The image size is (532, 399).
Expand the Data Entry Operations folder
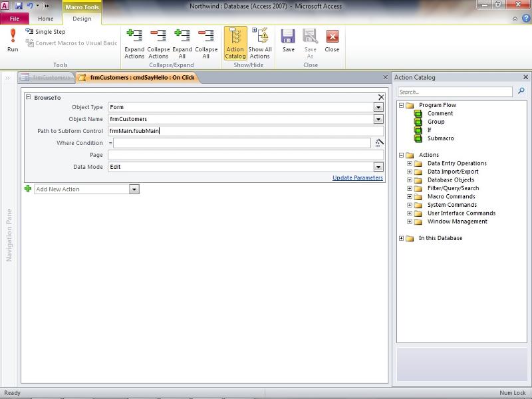tap(410, 163)
